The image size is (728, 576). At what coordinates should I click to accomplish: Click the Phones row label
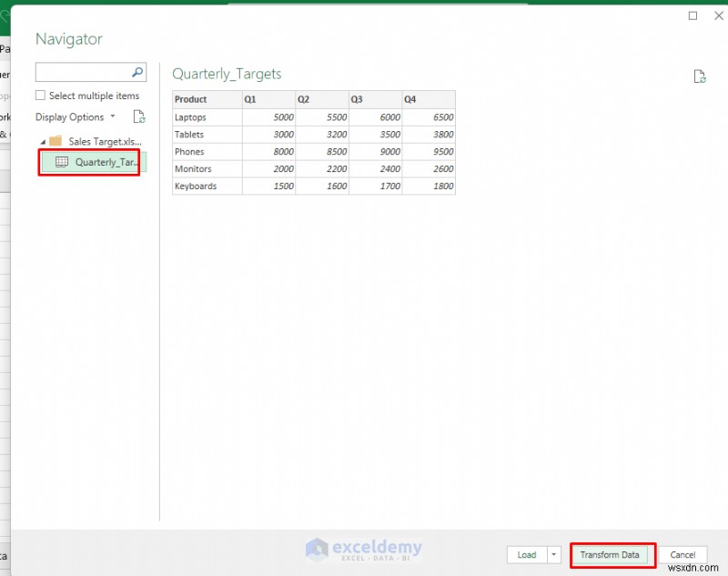[189, 151]
